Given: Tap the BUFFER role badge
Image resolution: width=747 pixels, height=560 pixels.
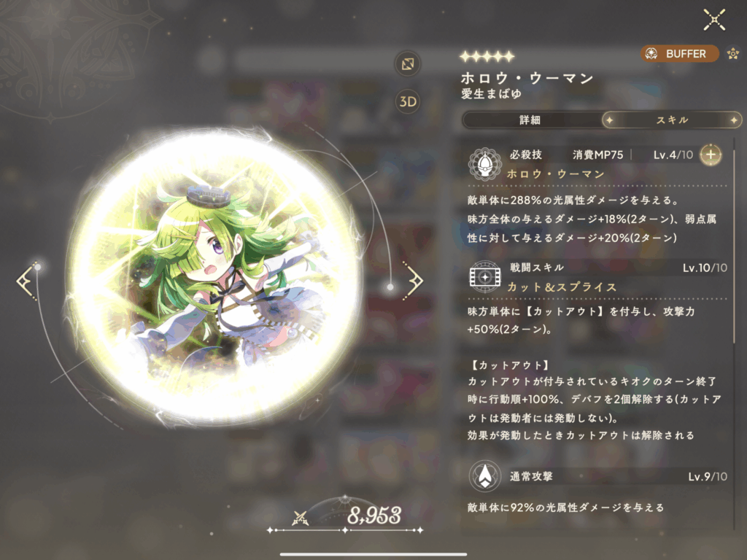Looking at the screenshot, I should point(679,54).
